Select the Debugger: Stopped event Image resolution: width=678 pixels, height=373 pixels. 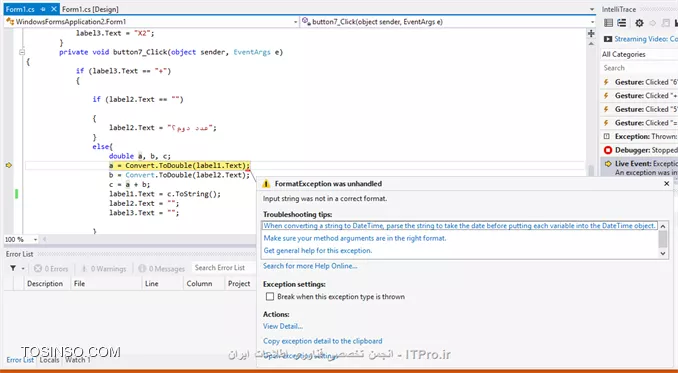(x=639, y=150)
